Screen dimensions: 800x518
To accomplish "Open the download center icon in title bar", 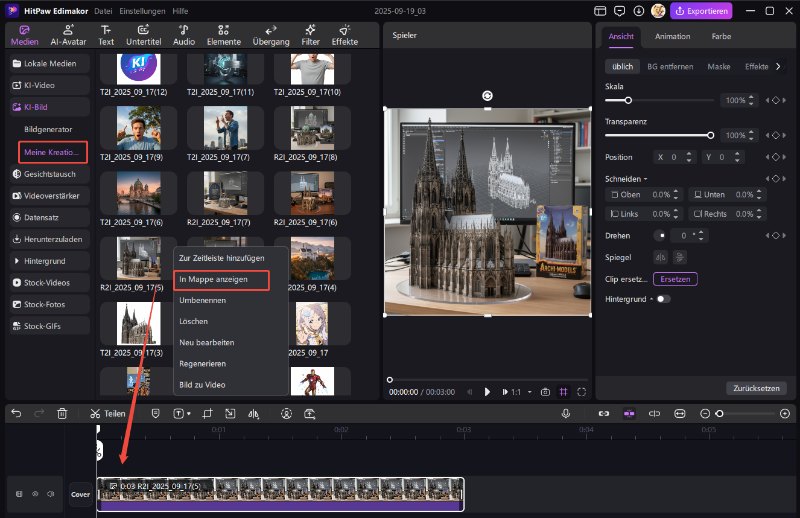I will coord(639,11).
